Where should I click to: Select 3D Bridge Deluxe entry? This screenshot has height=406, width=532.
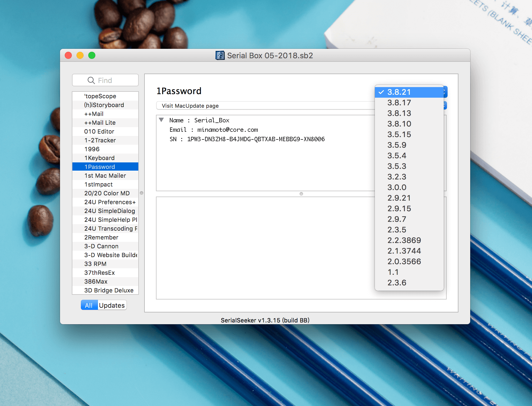105,290
